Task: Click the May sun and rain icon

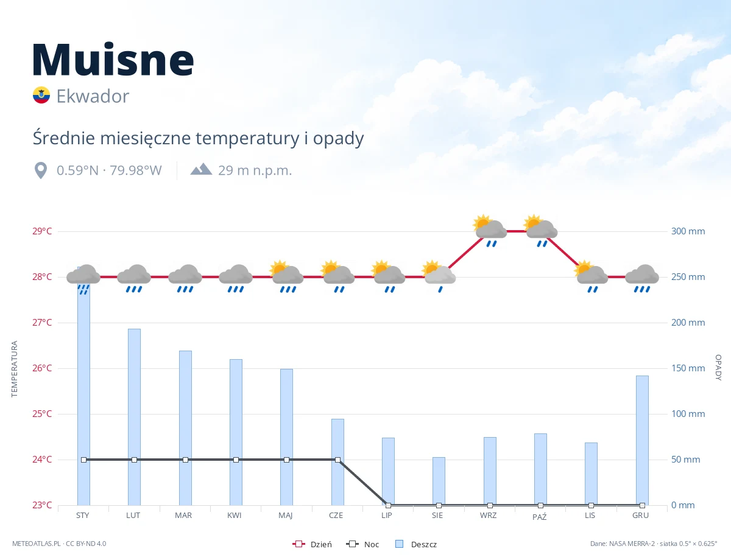Action: pos(286,276)
